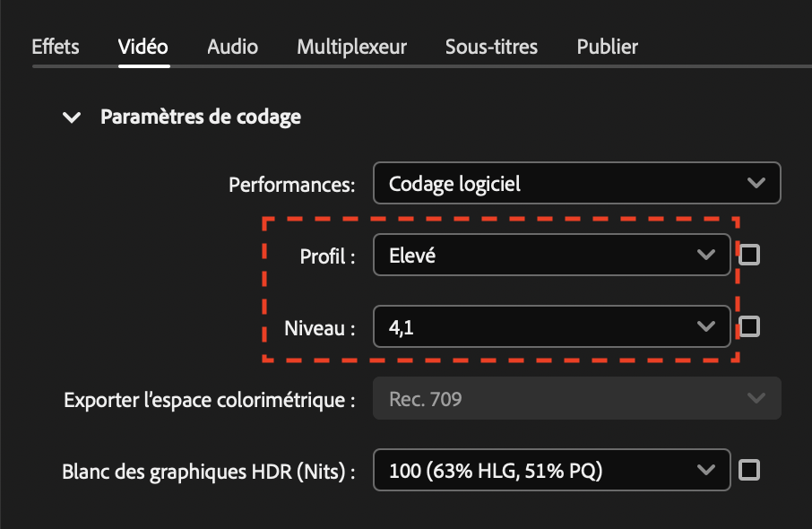Check the box beside Blanc des graphiques HDR
The image size is (812, 529).
coord(749,470)
